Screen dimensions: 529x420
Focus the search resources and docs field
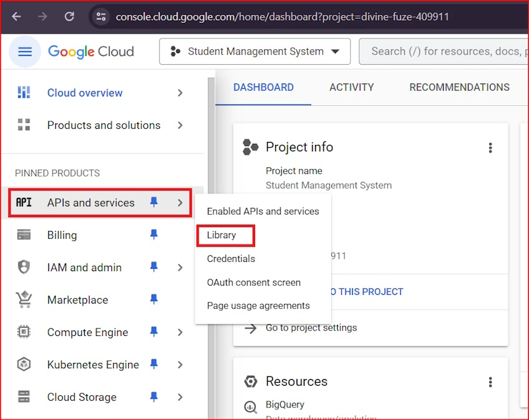click(x=444, y=51)
